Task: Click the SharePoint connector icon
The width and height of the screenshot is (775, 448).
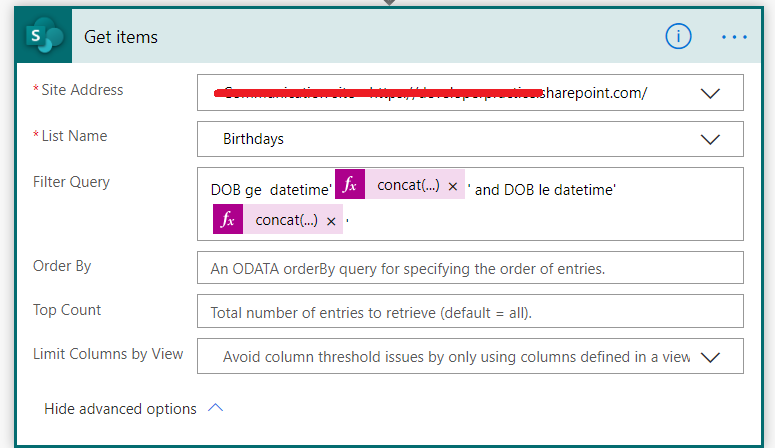Action: 44,36
